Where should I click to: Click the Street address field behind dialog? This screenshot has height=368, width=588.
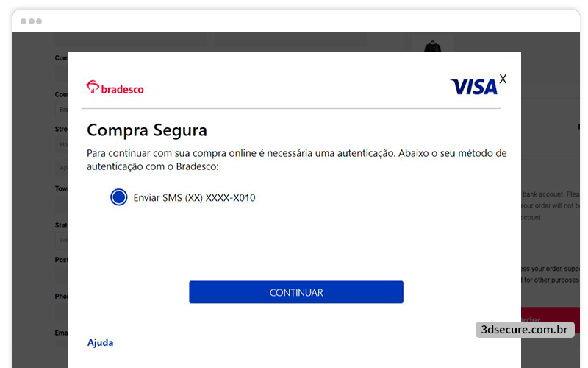62,144
